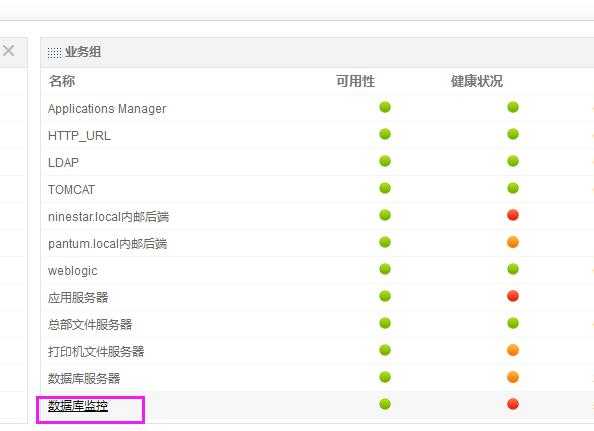The width and height of the screenshot is (594, 431).
Task: Close the left panel with X icon
Action: (x=8, y=50)
